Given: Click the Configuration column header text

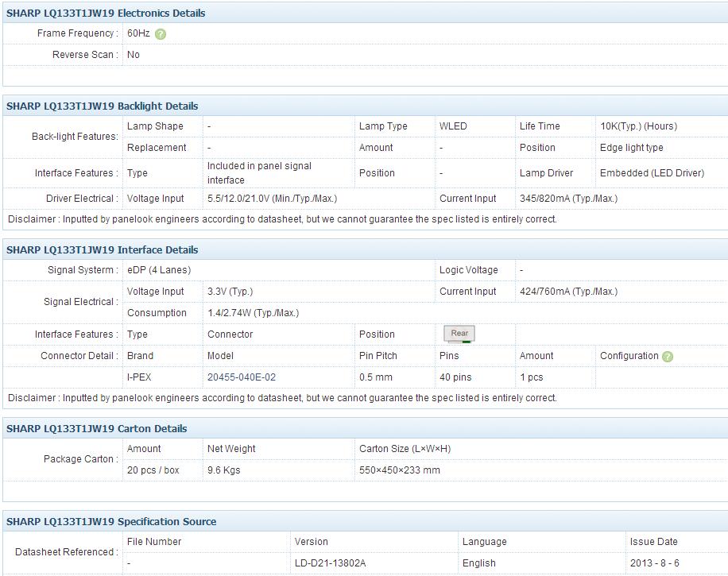Looking at the screenshot, I should pos(629,356).
